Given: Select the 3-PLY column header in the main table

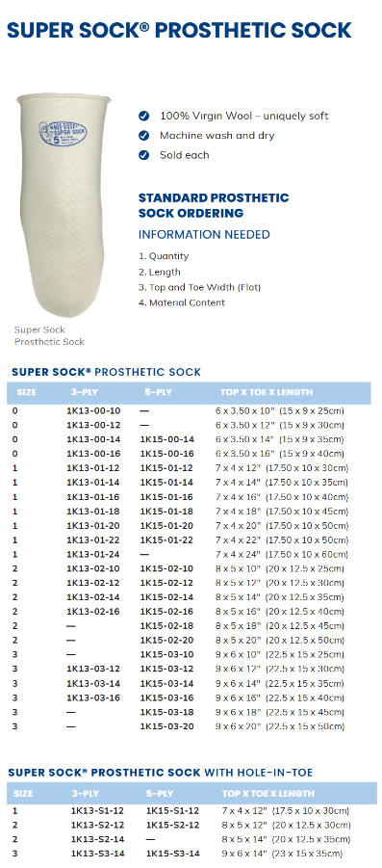Looking at the screenshot, I should click(85, 392).
